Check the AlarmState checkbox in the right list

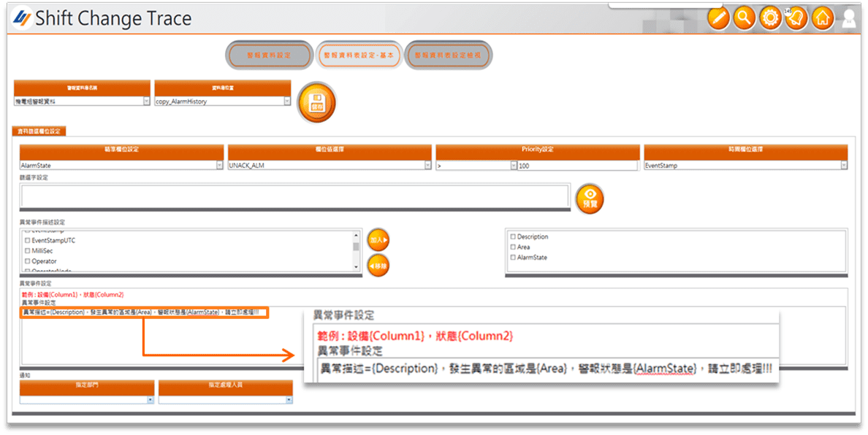click(511, 257)
